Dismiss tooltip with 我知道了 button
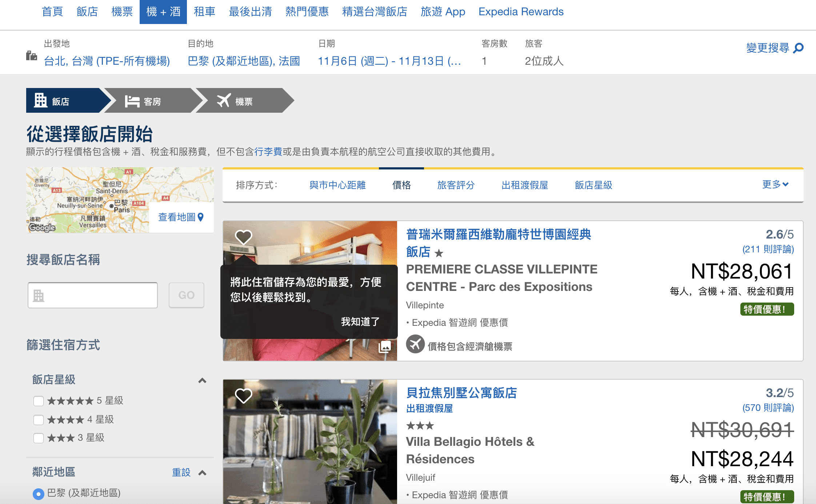This screenshot has height=504, width=816. tap(360, 322)
